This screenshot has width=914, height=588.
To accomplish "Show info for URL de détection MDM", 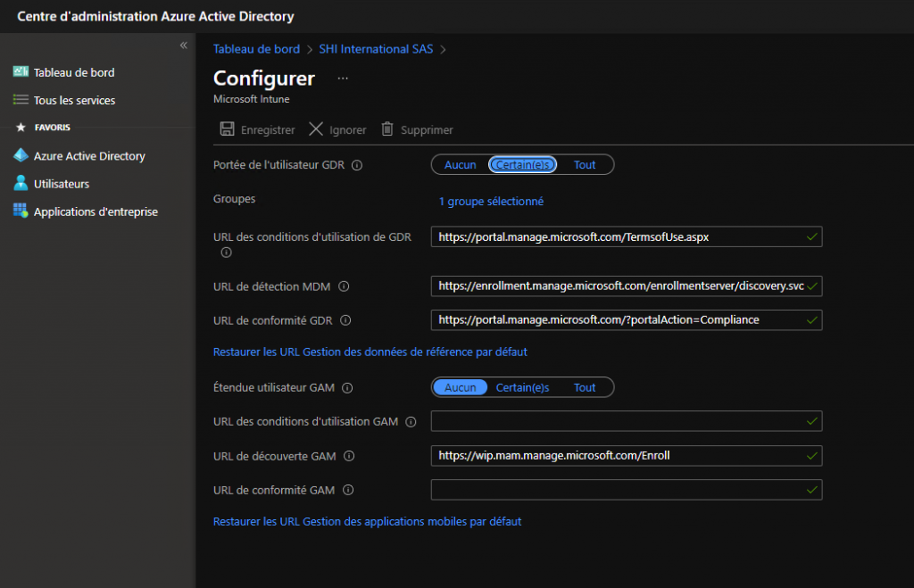I will tap(344, 286).
